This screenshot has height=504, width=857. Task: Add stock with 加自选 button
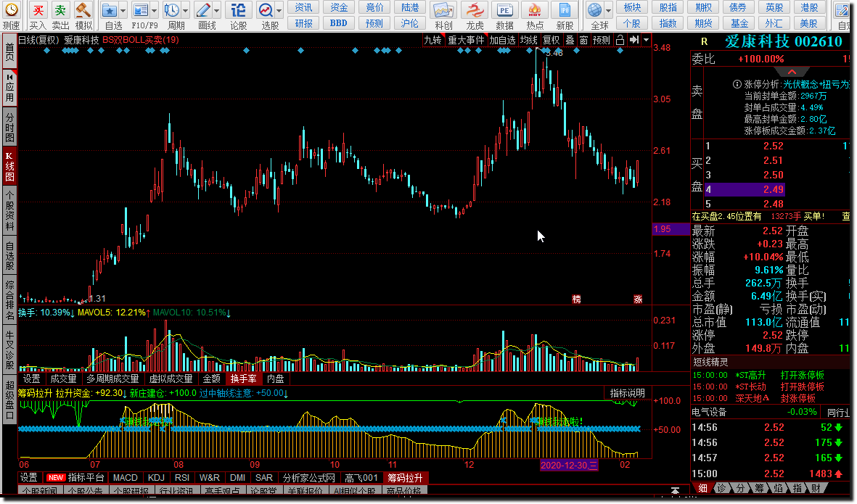point(502,40)
